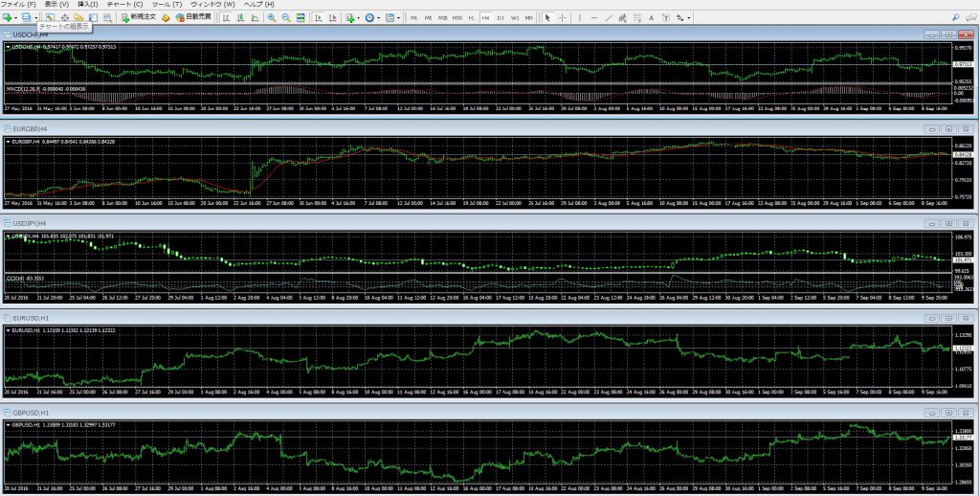Select the equidistant channel tool
The height and width of the screenshot is (496, 980).
tap(622, 17)
